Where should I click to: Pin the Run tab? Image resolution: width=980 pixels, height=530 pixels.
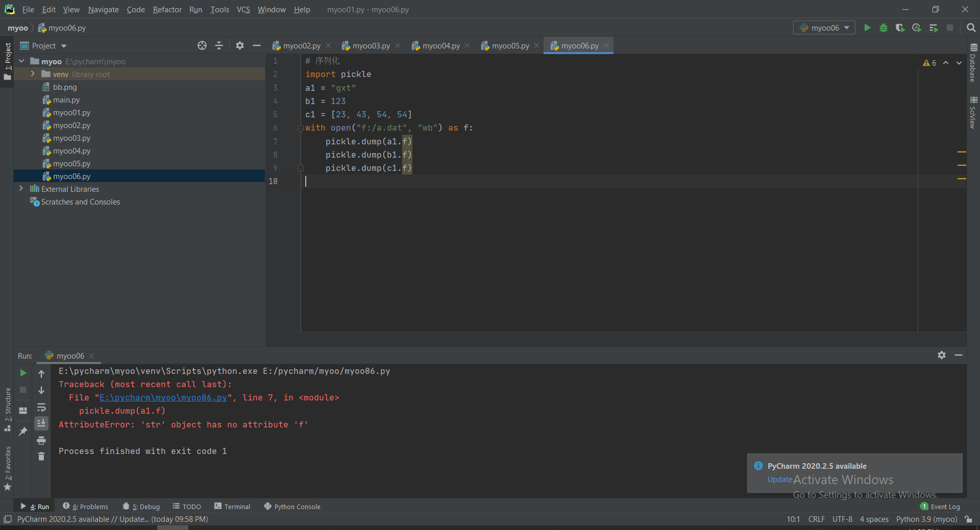coord(23,431)
